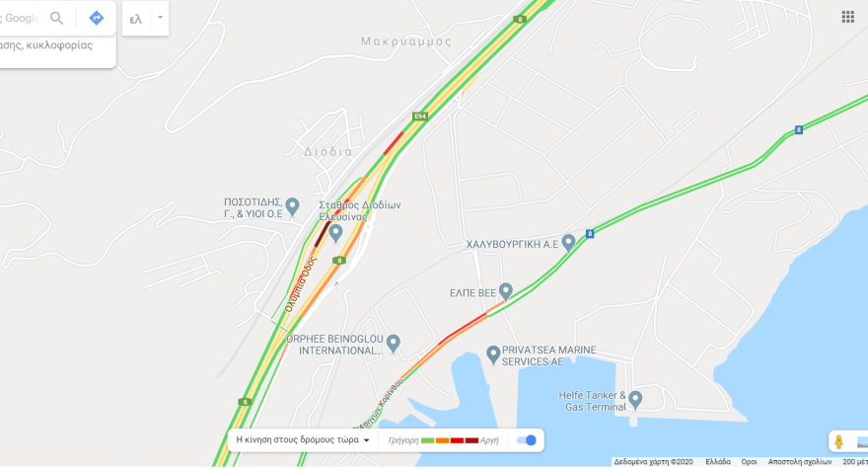The image size is (868, 469).
Task: Open the Όροι link
Action: coord(749,462)
